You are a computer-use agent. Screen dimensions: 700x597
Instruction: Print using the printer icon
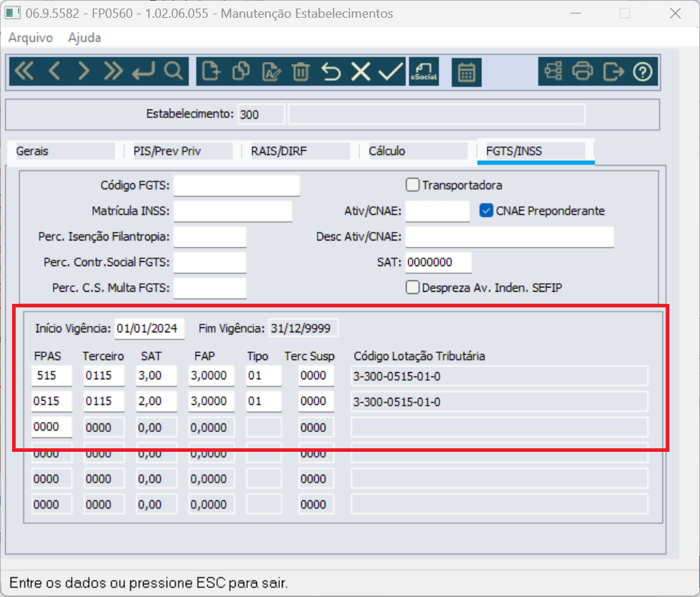(x=583, y=71)
